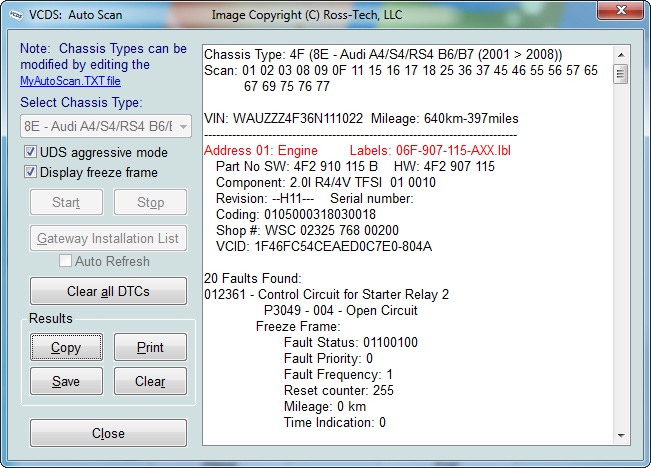Click the scrollbar up arrow in results

pos(621,52)
